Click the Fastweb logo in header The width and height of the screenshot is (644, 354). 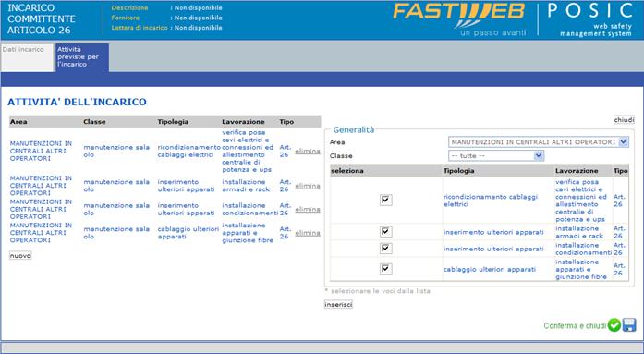click(x=459, y=20)
